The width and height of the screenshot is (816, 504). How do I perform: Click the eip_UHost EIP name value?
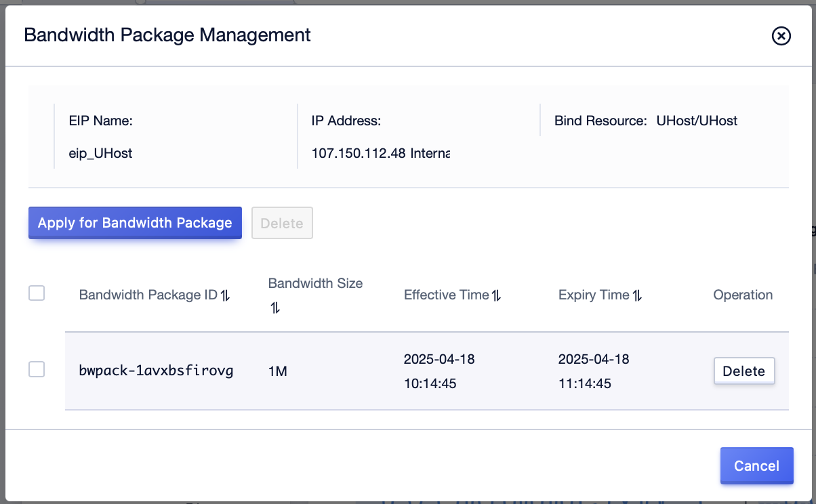[100, 153]
